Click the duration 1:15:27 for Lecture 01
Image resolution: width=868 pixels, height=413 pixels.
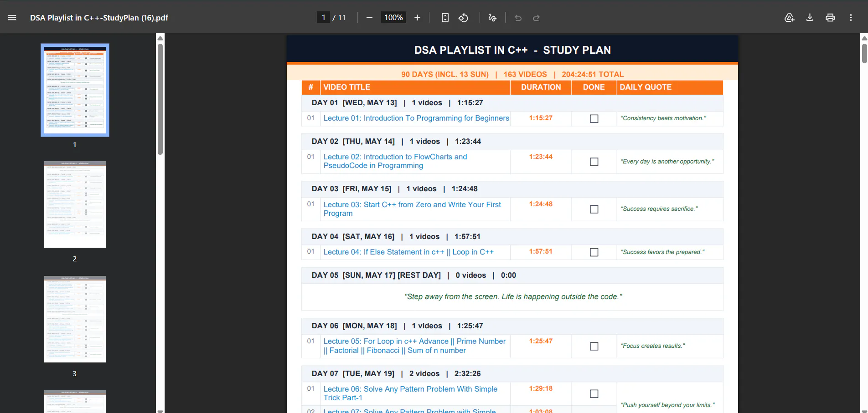coord(541,118)
